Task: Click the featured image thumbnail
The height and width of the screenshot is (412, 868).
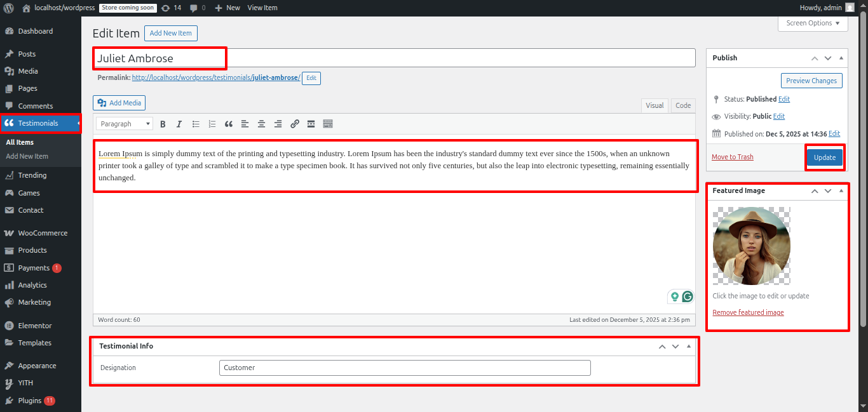Action: (x=752, y=246)
